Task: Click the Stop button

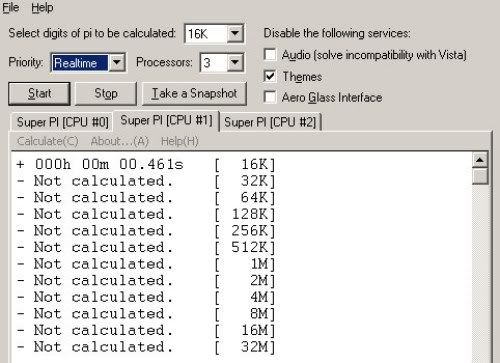Action: [106, 94]
